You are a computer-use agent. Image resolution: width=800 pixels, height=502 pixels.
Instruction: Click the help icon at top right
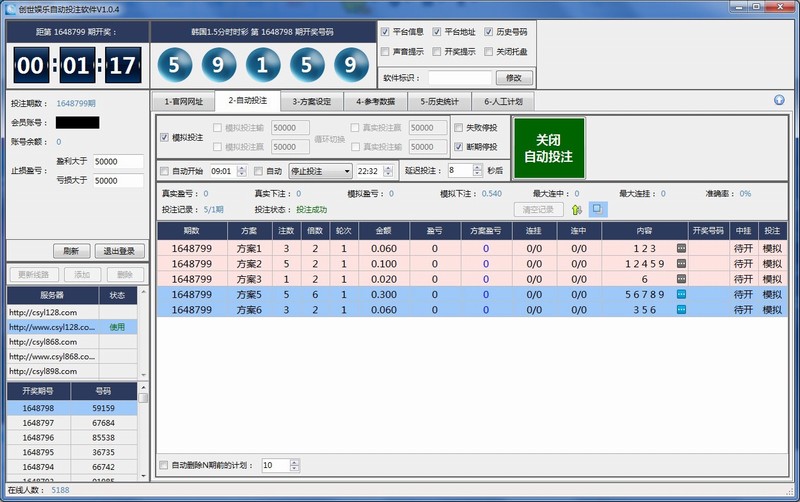tap(779, 100)
